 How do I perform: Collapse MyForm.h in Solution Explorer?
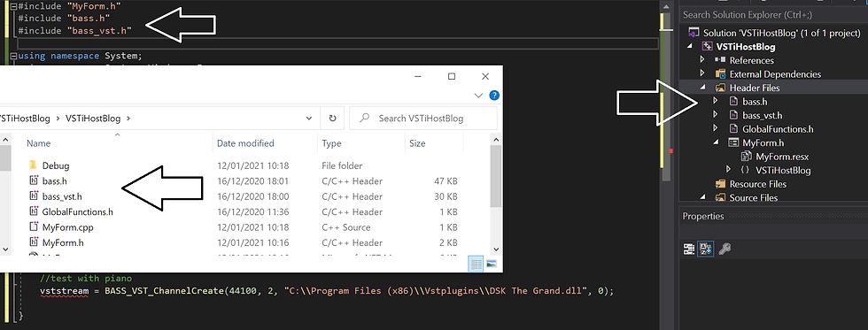(x=717, y=142)
